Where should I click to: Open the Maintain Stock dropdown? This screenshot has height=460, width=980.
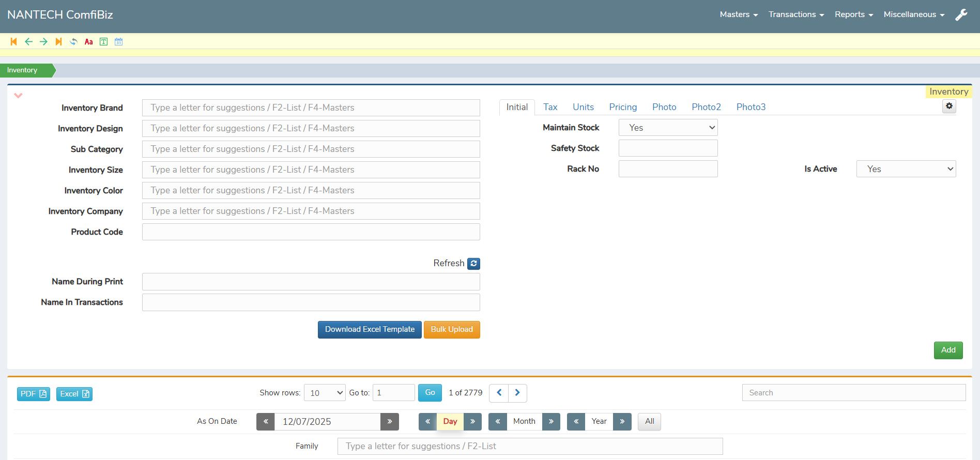pyautogui.click(x=668, y=128)
